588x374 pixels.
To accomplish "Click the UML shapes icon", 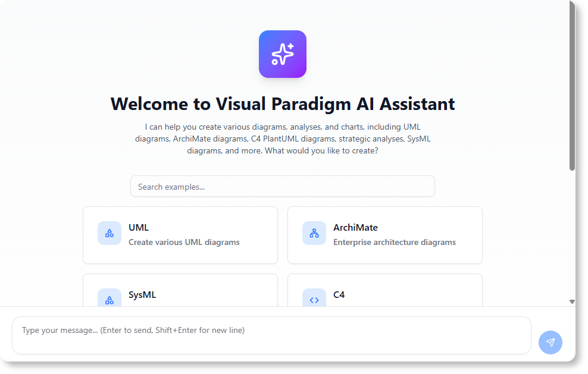I will coord(110,233).
